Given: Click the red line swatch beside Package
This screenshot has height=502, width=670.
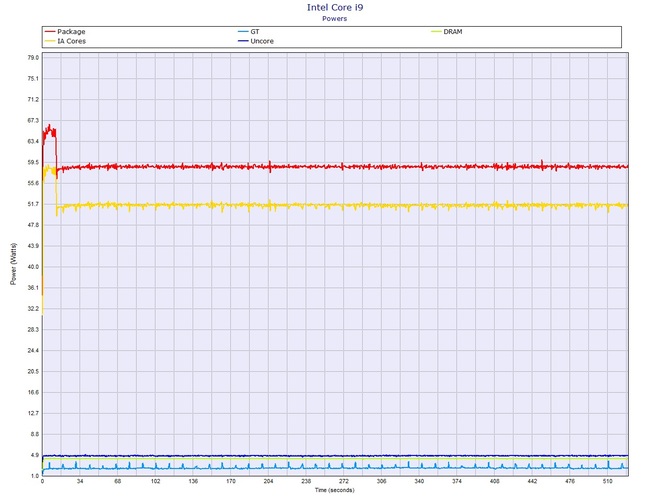Looking at the screenshot, I should point(50,32).
